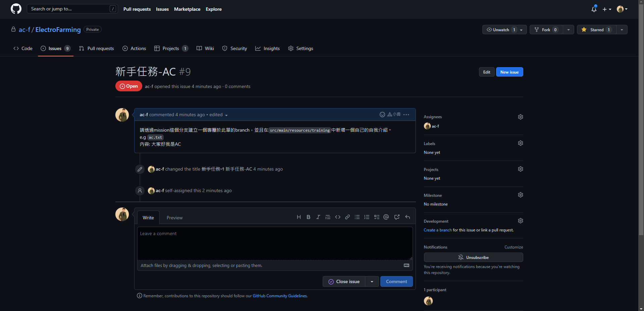
Task: Open the Unwatch dropdown
Action: click(x=504, y=30)
